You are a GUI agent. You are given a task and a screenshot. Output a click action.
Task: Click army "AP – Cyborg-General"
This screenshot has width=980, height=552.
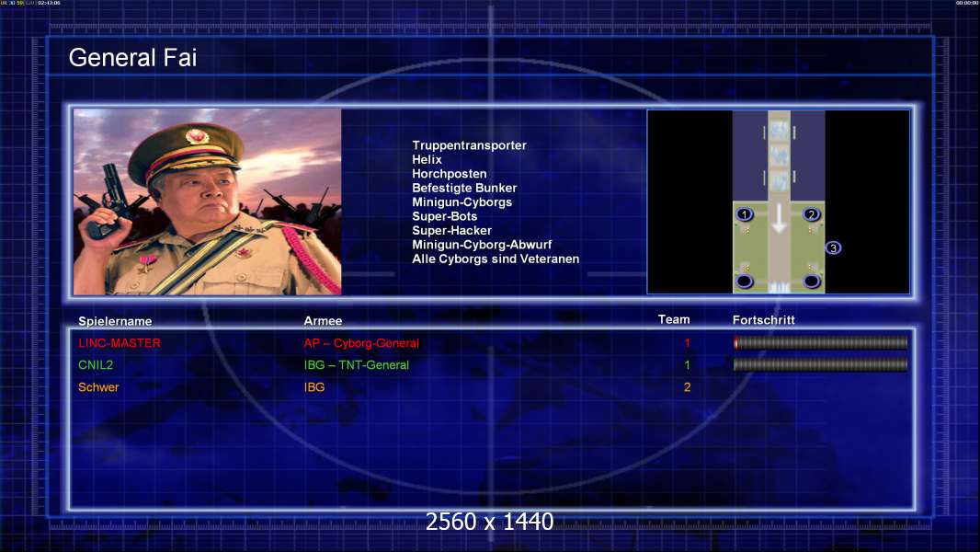click(x=361, y=343)
